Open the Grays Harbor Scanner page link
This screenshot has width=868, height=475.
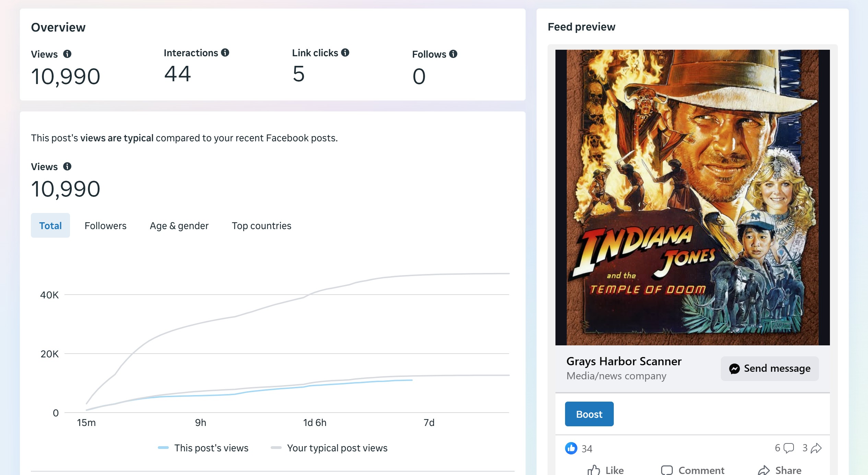click(x=623, y=361)
